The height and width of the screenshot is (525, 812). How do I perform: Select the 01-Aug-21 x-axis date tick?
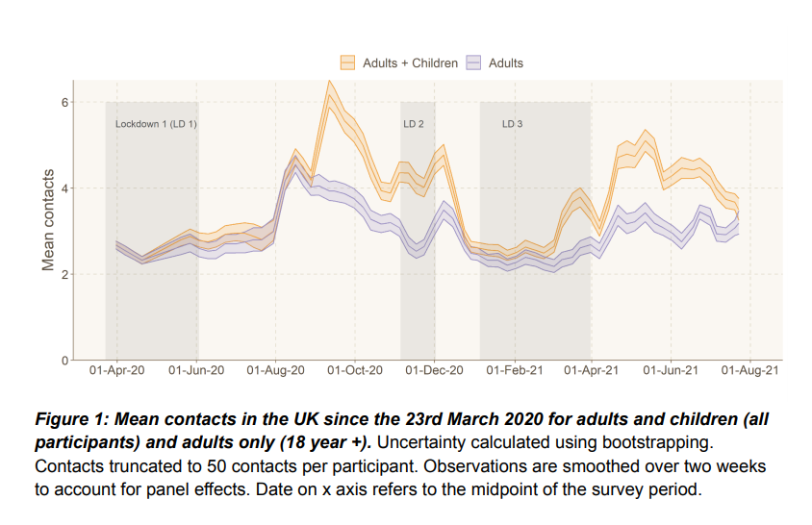coord(749,369)
